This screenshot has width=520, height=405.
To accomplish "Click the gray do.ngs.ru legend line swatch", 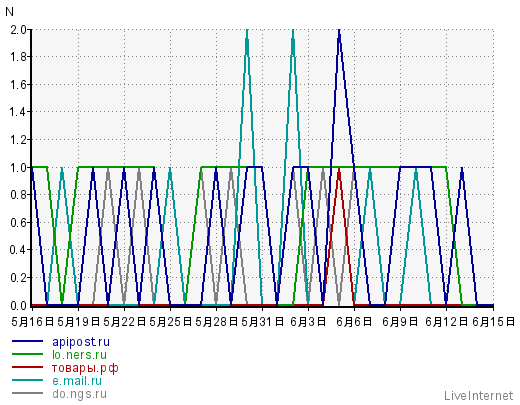I will (28, 393).
